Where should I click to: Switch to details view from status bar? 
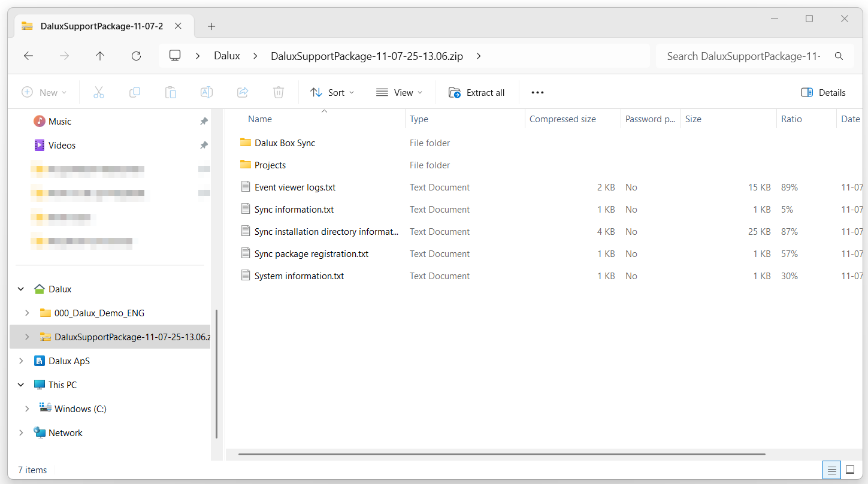831,470
